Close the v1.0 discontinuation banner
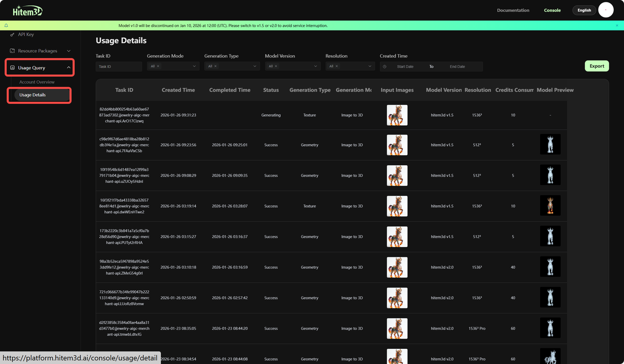Screen dimensions: 624x364 tap(617, 25)
